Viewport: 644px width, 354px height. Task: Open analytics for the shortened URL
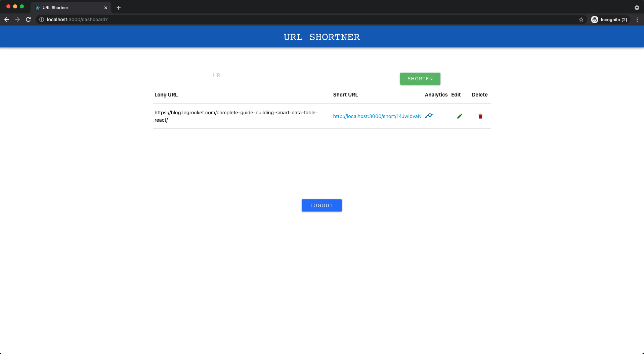429,116
